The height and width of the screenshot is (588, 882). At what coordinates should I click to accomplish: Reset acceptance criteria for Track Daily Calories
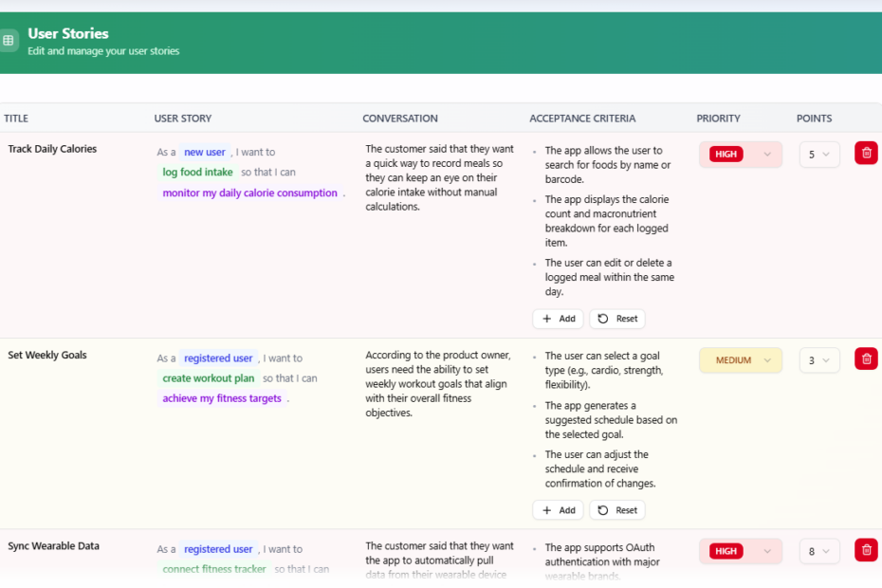[x=616, y=318]
